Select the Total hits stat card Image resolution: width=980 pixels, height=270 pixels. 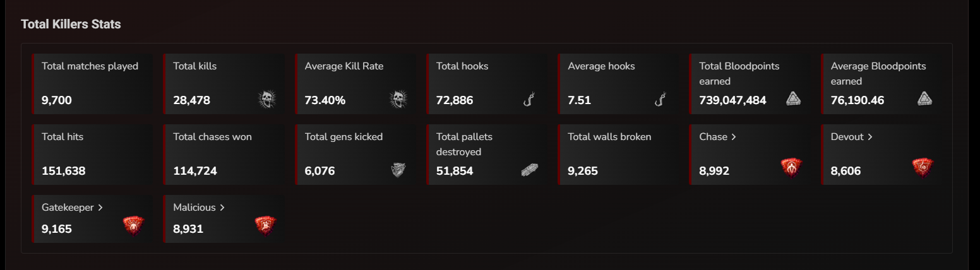(92, 154)
